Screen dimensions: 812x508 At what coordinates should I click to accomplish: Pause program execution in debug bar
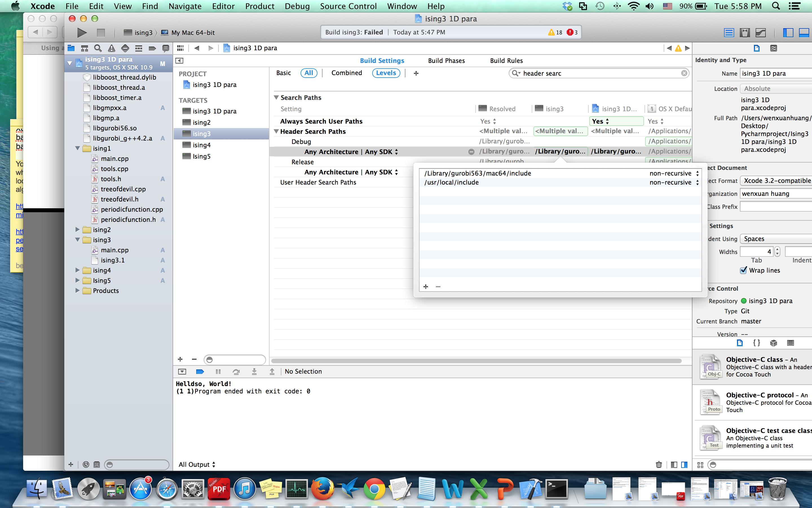[218, 372]
